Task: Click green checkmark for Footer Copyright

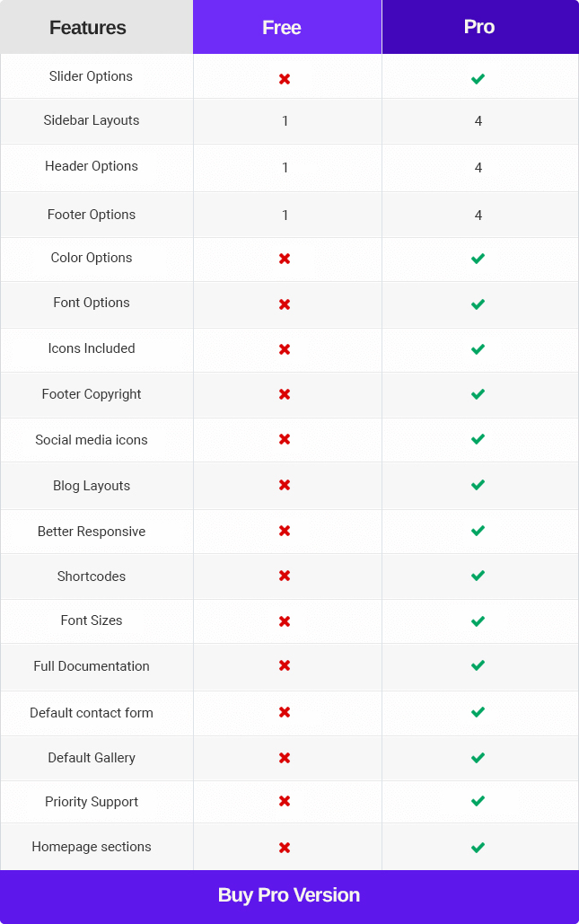Action: click(x=478, y=393)
